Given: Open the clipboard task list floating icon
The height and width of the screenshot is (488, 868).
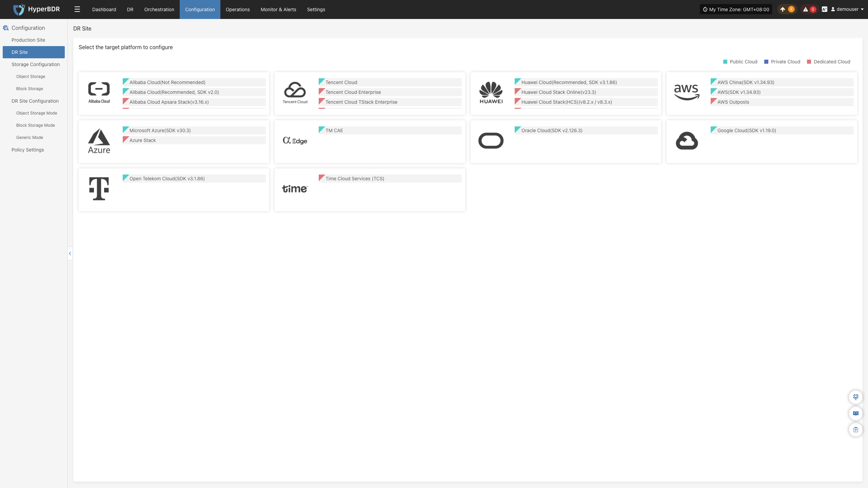Looking at the screenshot, I should point(855,430).
